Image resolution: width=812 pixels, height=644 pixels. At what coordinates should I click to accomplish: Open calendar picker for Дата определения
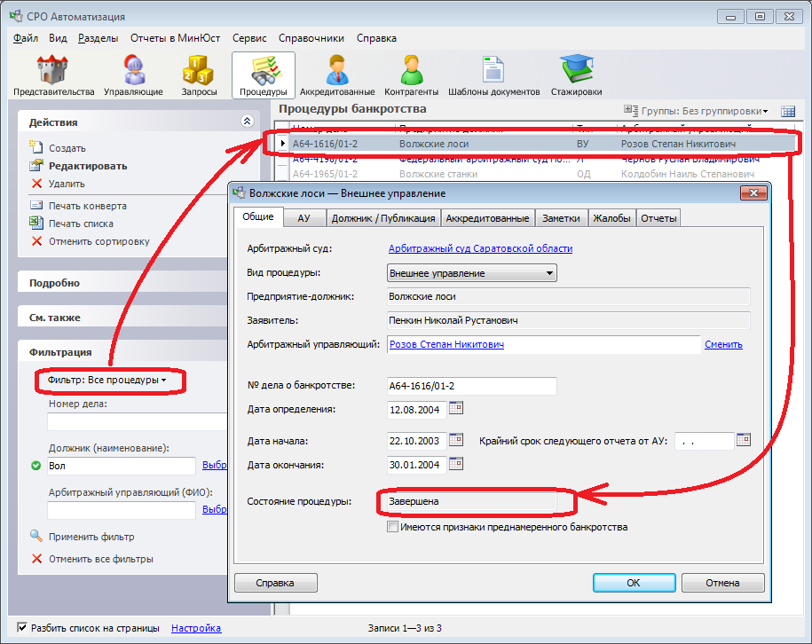456,409
